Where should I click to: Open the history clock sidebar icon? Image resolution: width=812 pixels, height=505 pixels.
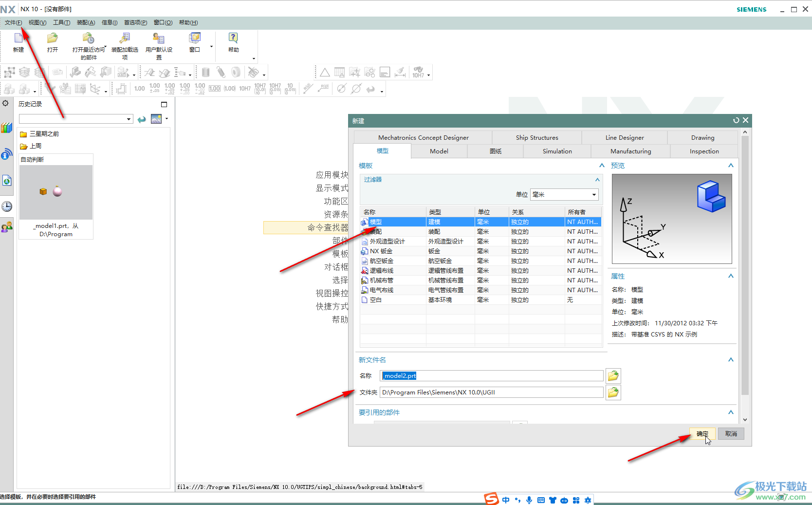6,206
